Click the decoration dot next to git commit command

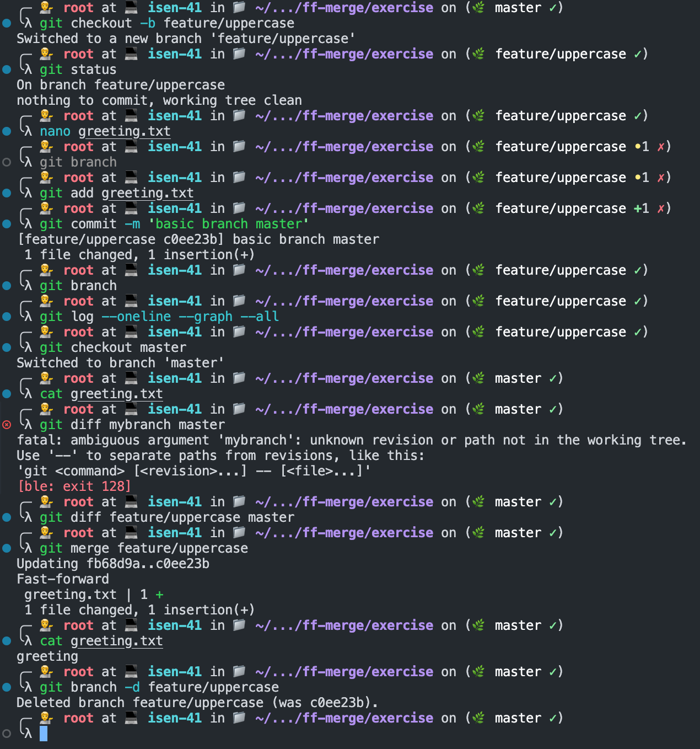pos(7,224)
